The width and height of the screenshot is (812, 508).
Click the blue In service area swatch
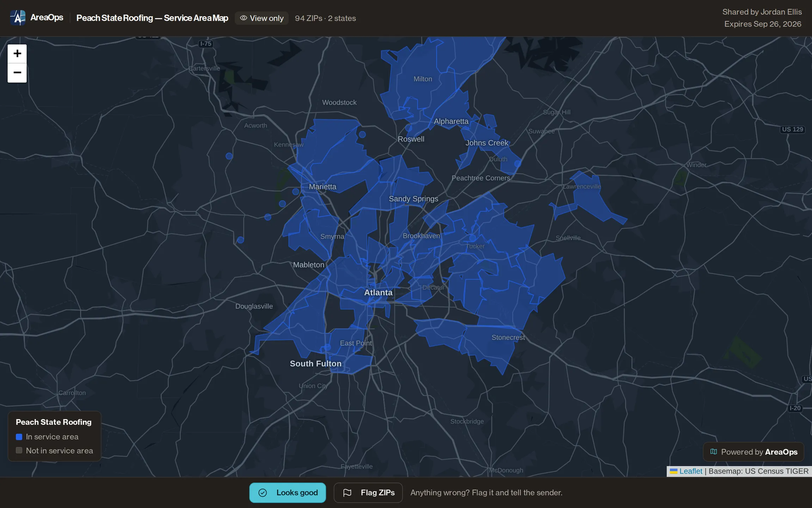click(x=19, y=437)
